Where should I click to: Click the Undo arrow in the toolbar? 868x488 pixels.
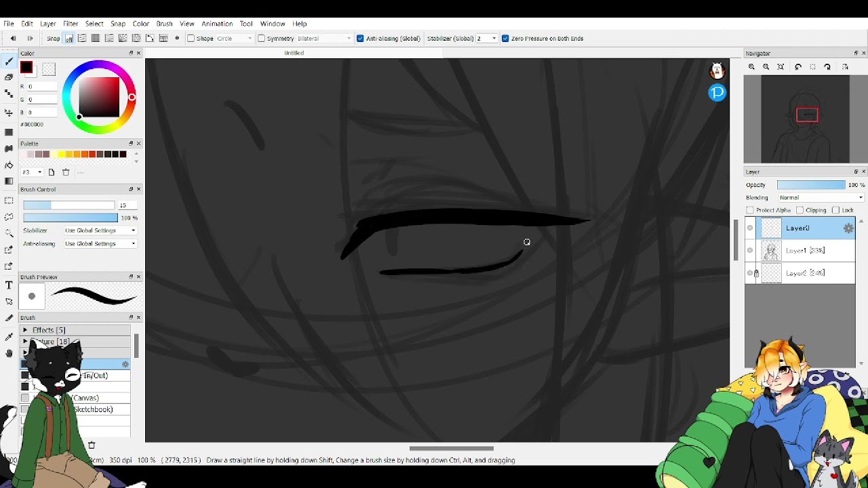pos(13,39)
